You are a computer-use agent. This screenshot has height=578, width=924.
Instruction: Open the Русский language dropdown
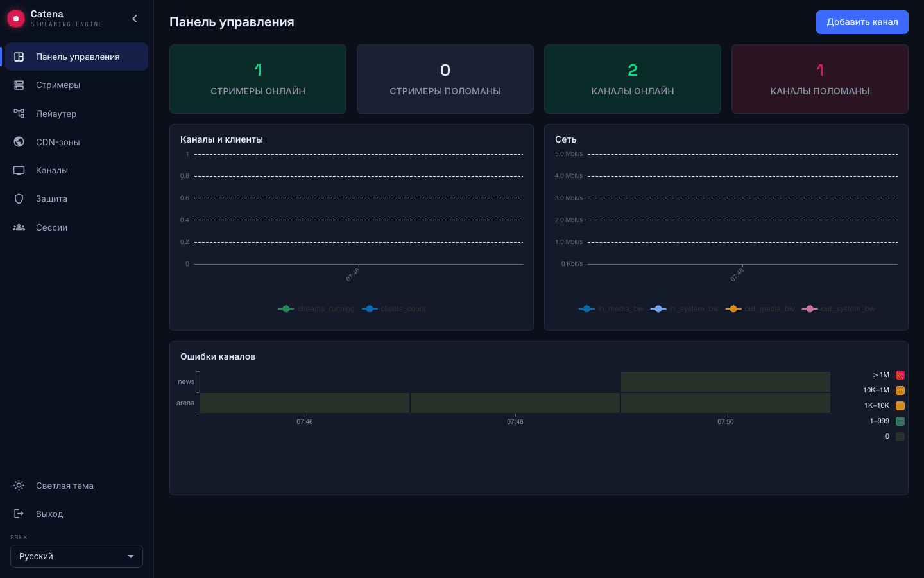point(76,556)
